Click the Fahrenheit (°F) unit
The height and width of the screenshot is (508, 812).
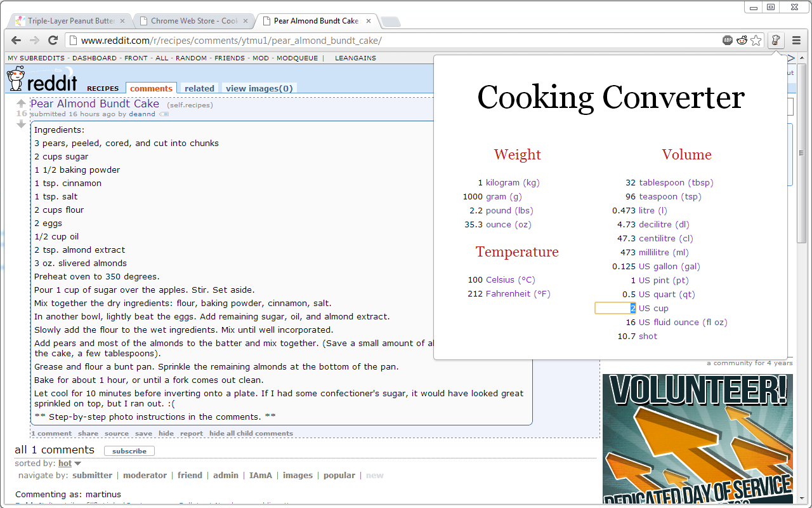pyautogui.click(x=518, y=293)
